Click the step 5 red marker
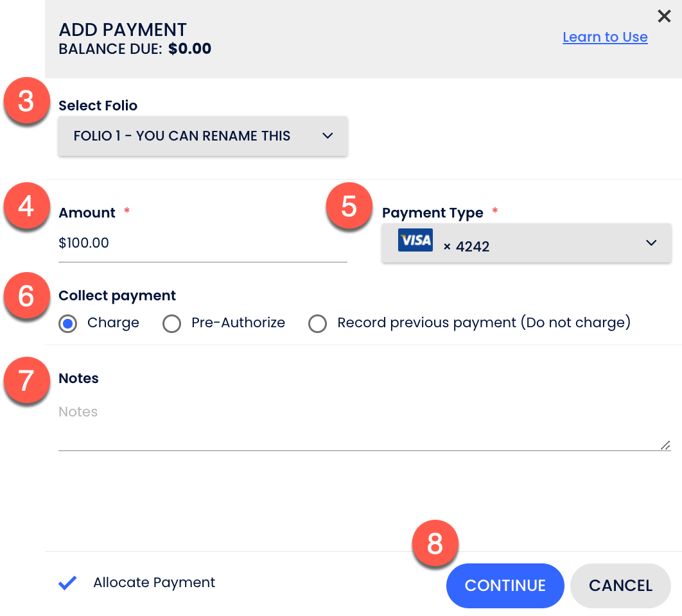This screenshot has width=682, height=616. (349, 206)
